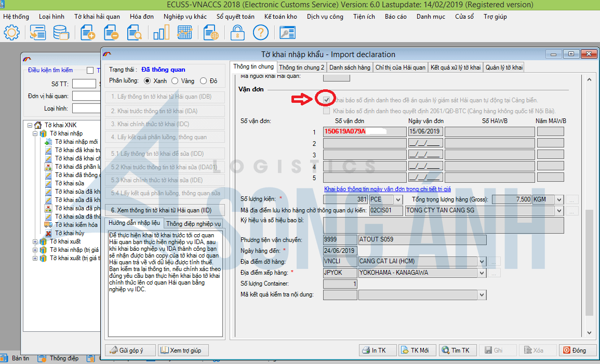Open the PCE package unit dropdown
Viewport: 600px width, 364px height.
tap(398, 199)
